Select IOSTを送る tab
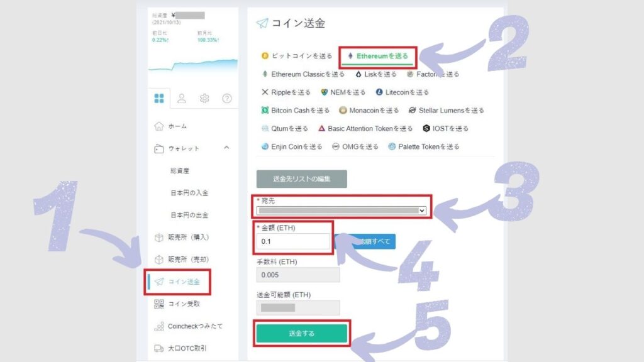 point(445,128)
